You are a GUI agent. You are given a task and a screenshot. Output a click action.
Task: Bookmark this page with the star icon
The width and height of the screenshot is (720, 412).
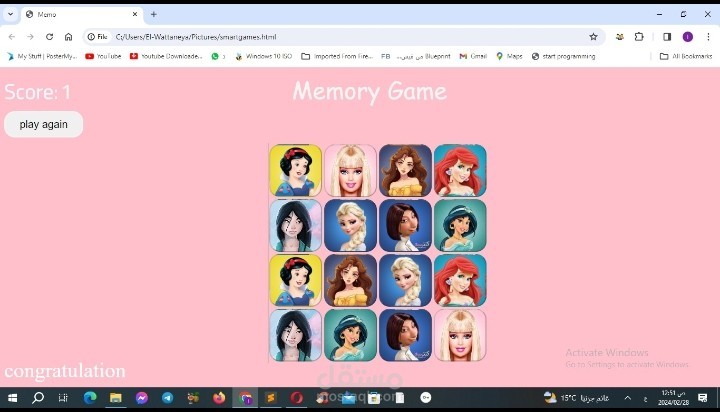pos(593,37)
